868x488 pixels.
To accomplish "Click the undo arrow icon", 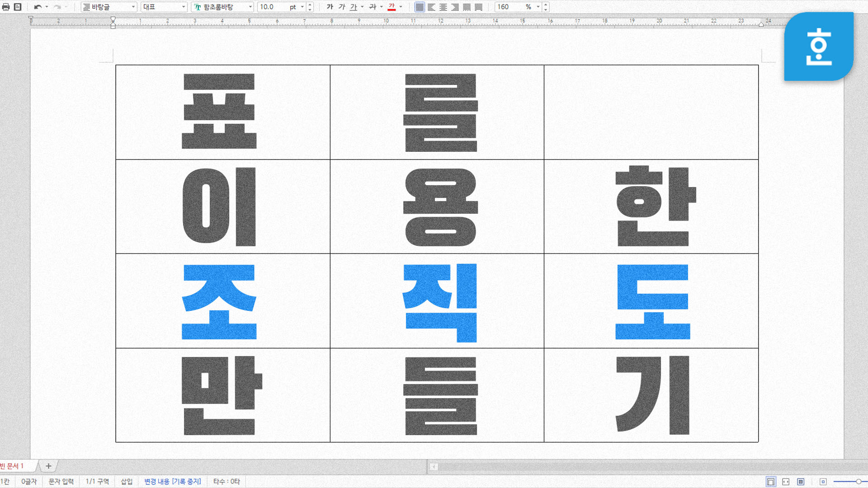I will pyautogui.click(x=38, y=7).
